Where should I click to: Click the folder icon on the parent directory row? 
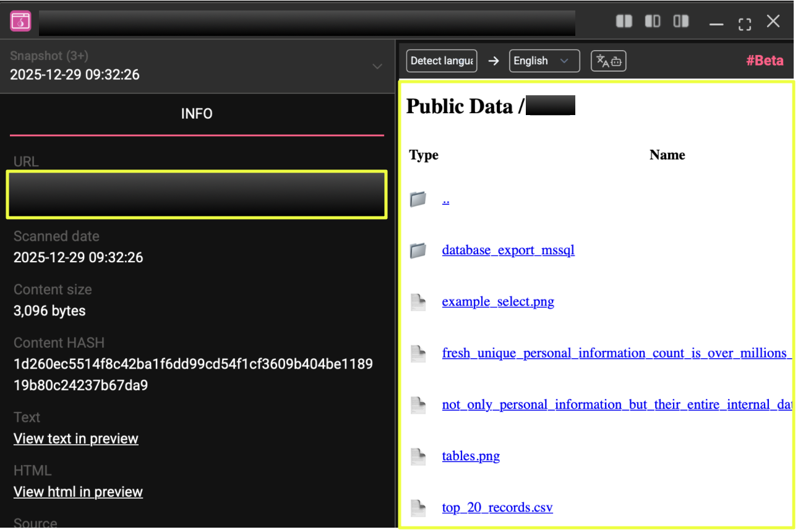418,199
